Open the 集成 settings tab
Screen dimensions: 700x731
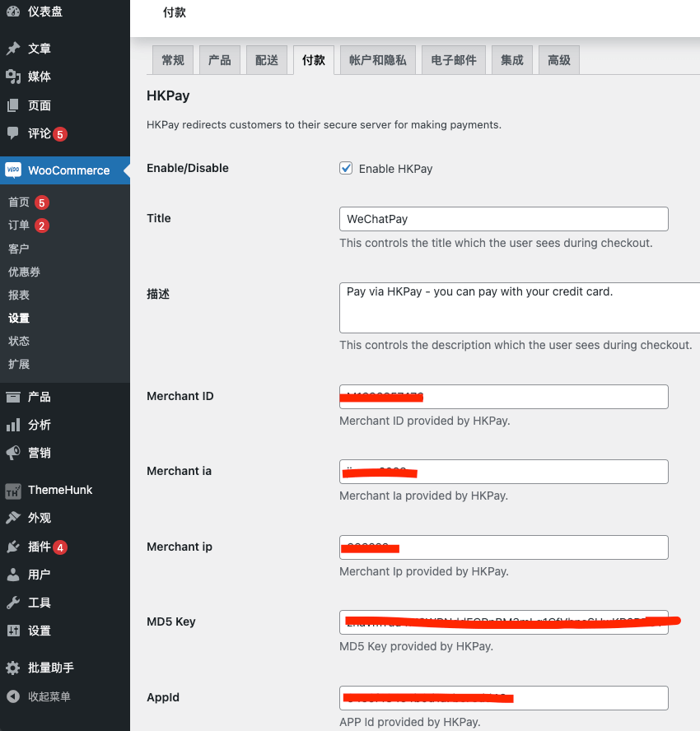(x=512, y=60)
